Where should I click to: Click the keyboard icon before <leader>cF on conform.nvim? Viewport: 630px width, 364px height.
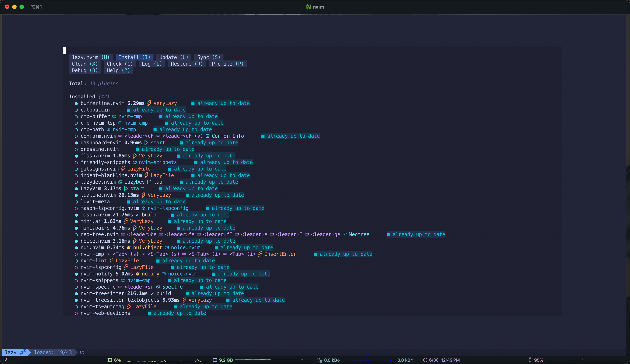pos(120,136)
